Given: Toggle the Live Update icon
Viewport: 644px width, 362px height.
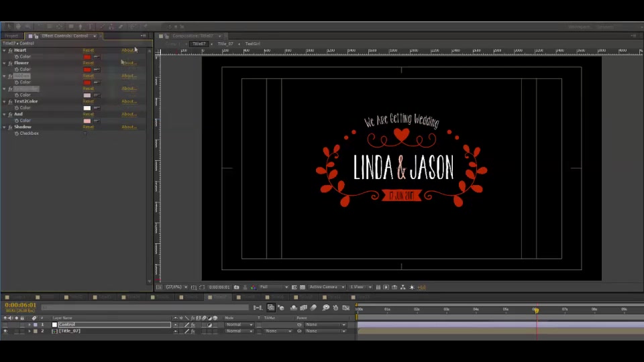Looking at the screenshot, I should (x=271, y=308).
